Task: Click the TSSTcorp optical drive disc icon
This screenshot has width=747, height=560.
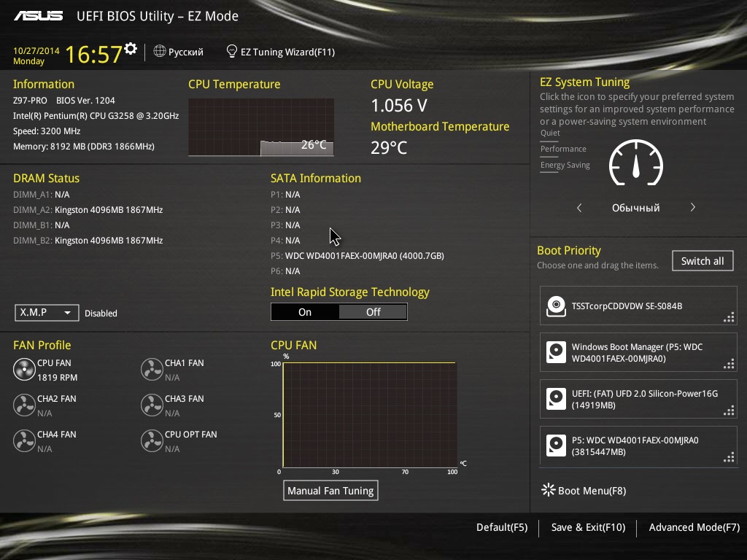Action: 556,306
